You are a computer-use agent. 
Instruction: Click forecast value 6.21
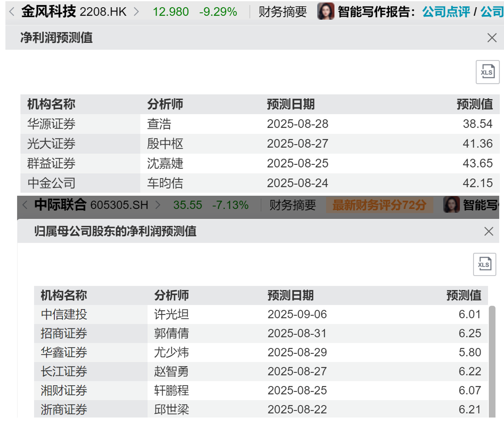pyautogui.click(x=470, y=409)
